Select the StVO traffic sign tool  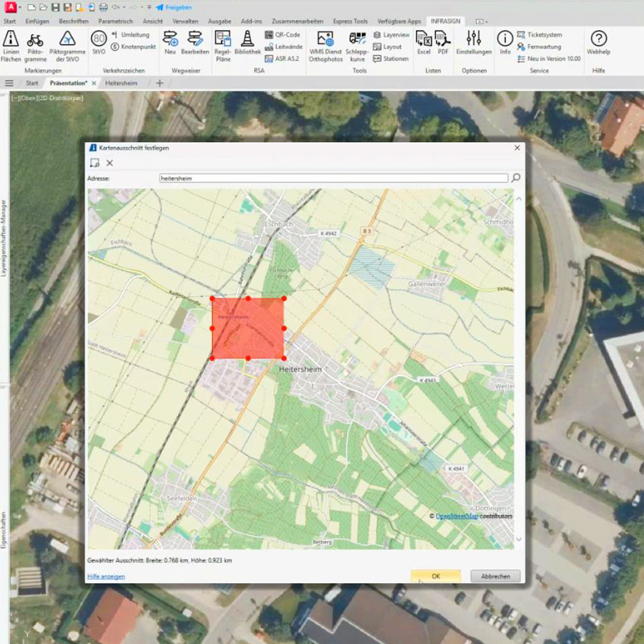[x=99, y=43]
